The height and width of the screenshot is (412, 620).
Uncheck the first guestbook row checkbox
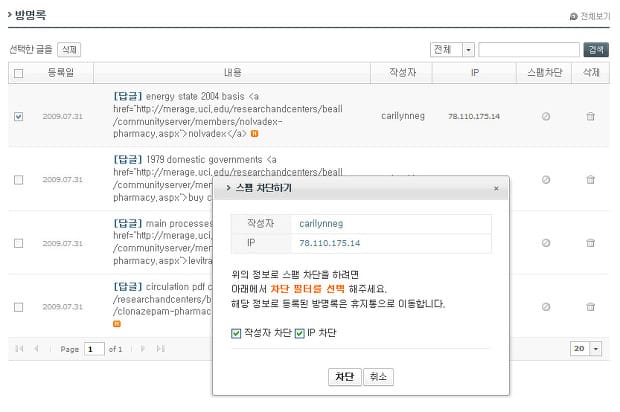(19, 116)
